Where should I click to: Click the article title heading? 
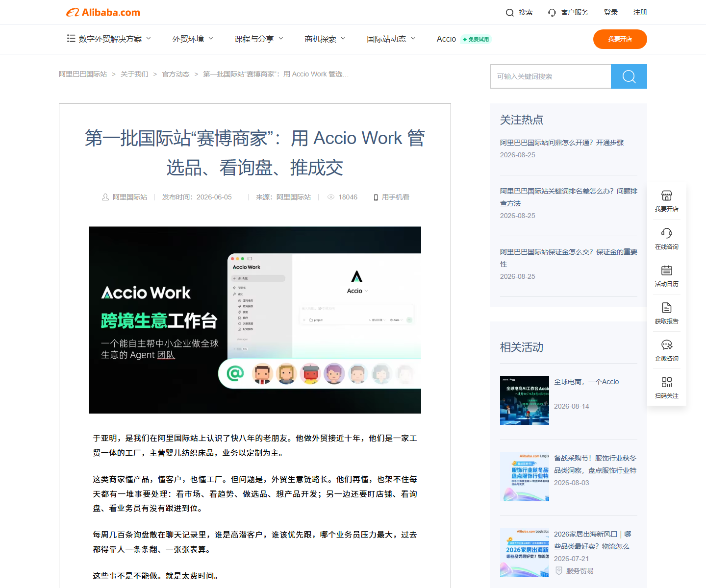point(255,153)
